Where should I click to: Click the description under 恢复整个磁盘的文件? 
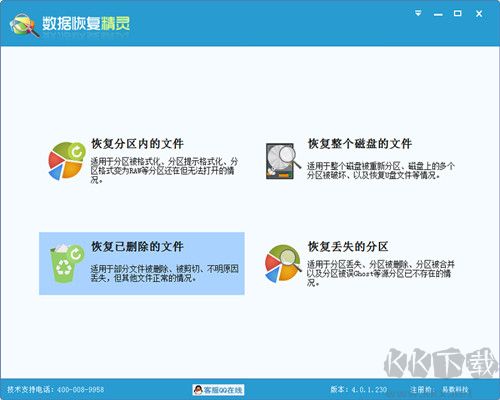click(381, 170)
